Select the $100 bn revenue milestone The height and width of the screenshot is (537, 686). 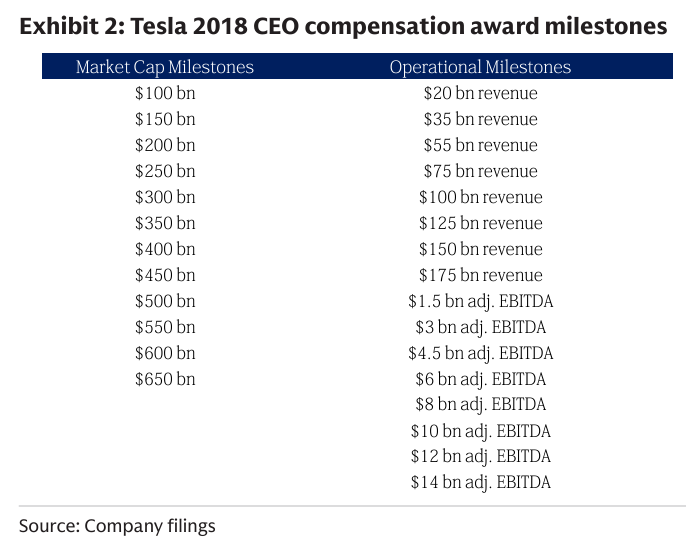pyautogui.click(x=480, y=197)
